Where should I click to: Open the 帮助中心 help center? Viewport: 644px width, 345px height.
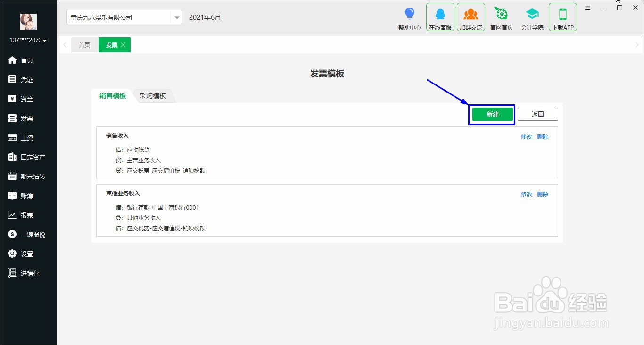click(x=409, y=17)
